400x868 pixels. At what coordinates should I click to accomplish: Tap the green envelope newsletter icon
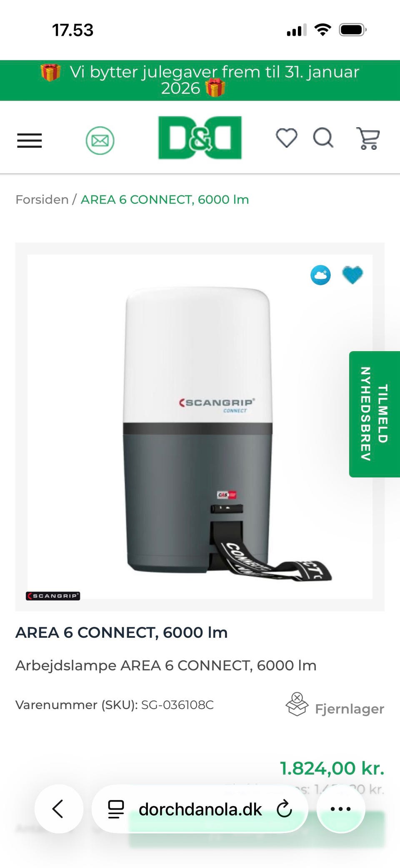[x=100, y=141]
